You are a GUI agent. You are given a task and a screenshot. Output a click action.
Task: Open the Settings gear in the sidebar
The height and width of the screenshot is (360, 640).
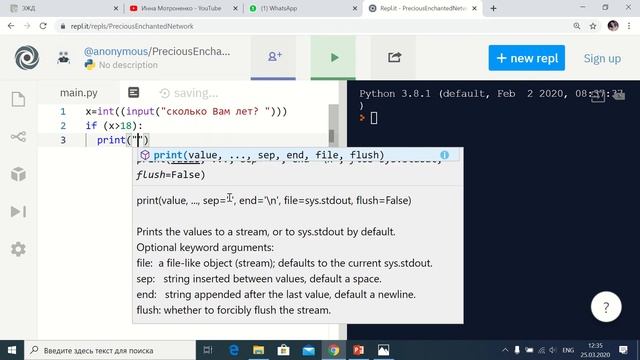(18, 249)
